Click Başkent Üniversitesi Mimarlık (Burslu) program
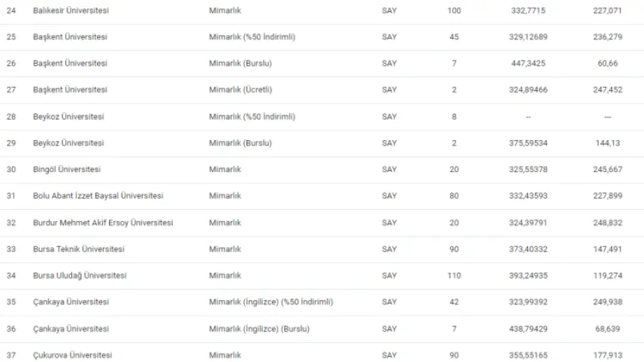 [240, 63]
